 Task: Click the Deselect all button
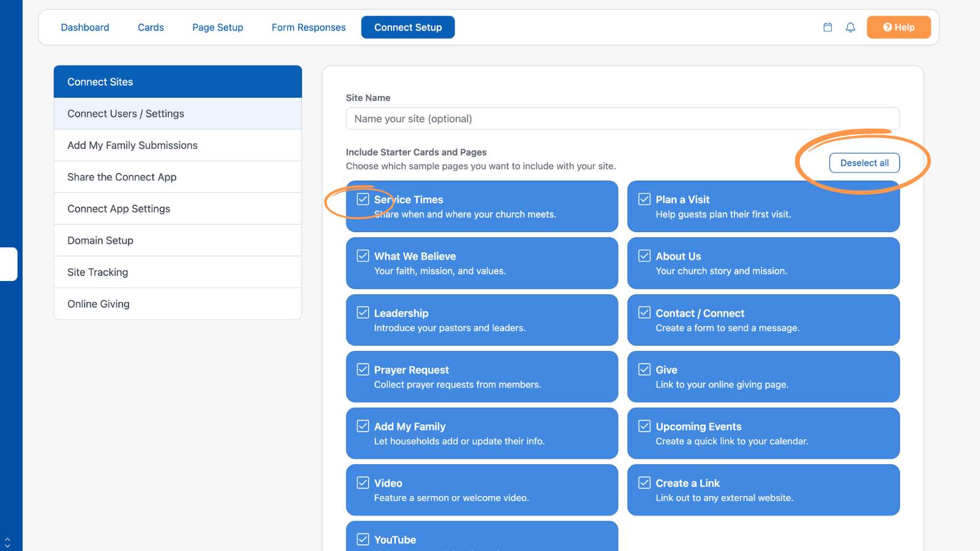pyautogui.click(x=864, y=163)
